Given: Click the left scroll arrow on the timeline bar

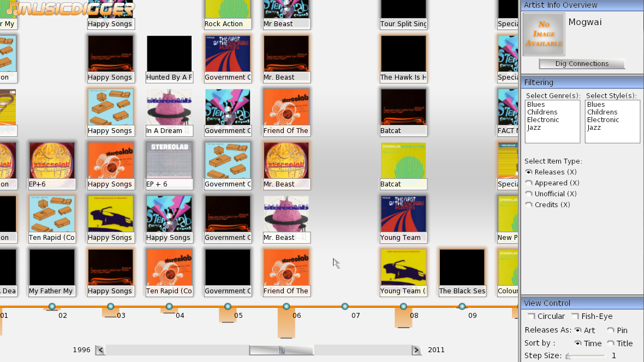Looking at the screenshot, I should (x=100, y=349).
